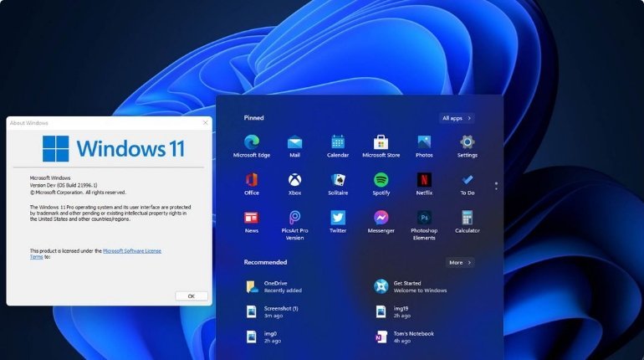Click the 'Microsoft Windows' text line

click(x=50, y=178)
